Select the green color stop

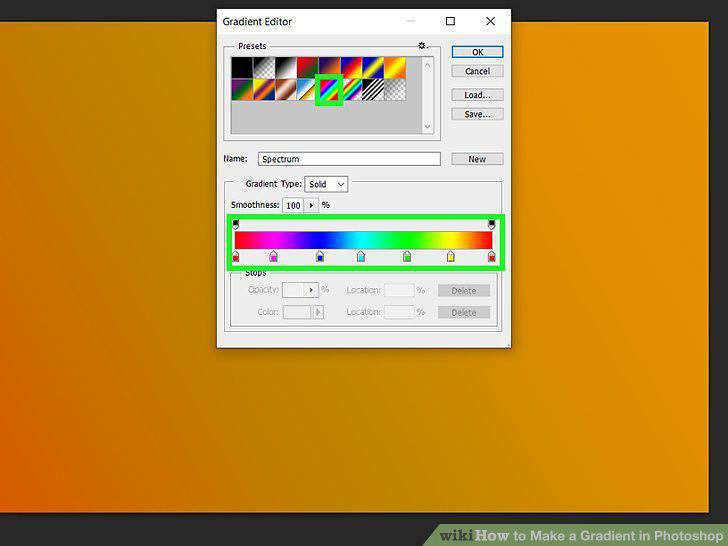[407, 256]
